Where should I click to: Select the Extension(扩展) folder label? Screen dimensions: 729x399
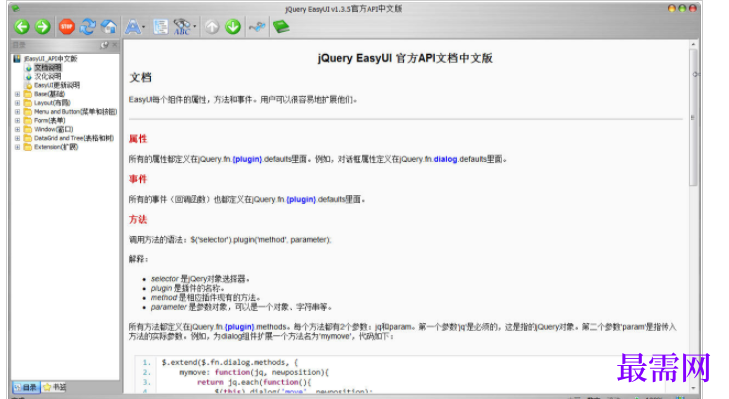[56, 147]
